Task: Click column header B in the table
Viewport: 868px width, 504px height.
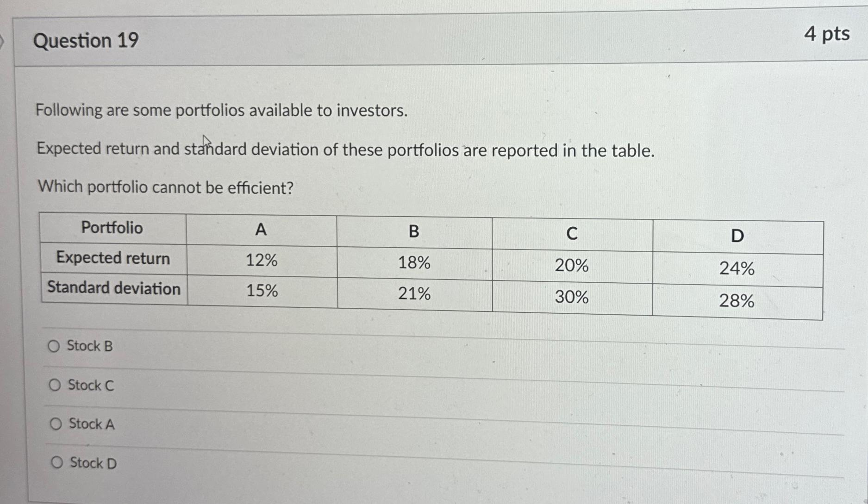Action: click(414, 232)
